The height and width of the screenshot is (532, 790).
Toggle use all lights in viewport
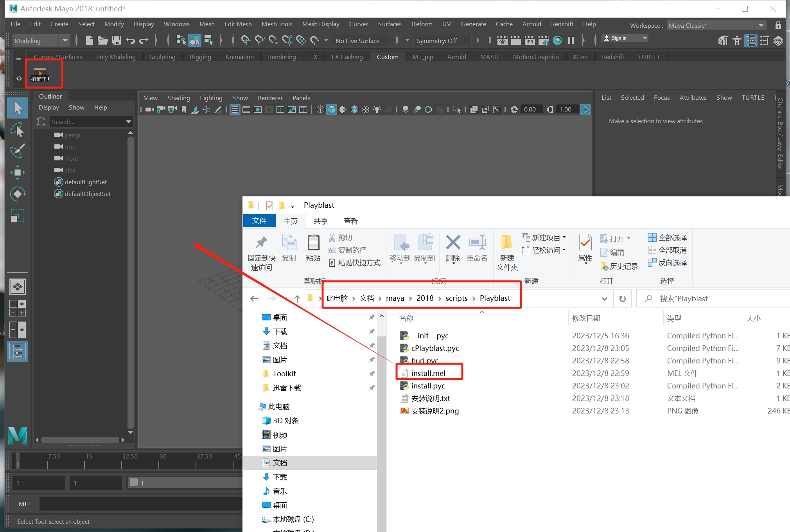pos(377,110)
